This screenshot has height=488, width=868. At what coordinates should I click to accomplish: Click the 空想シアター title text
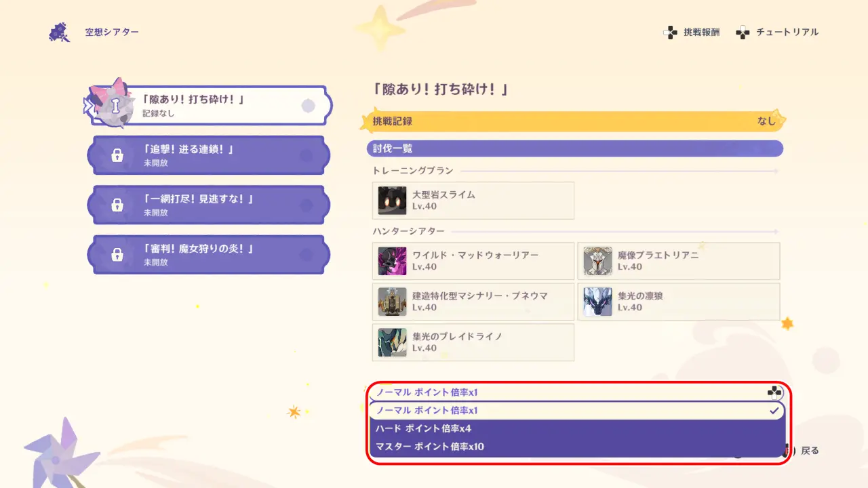click(x=112, y=32)
